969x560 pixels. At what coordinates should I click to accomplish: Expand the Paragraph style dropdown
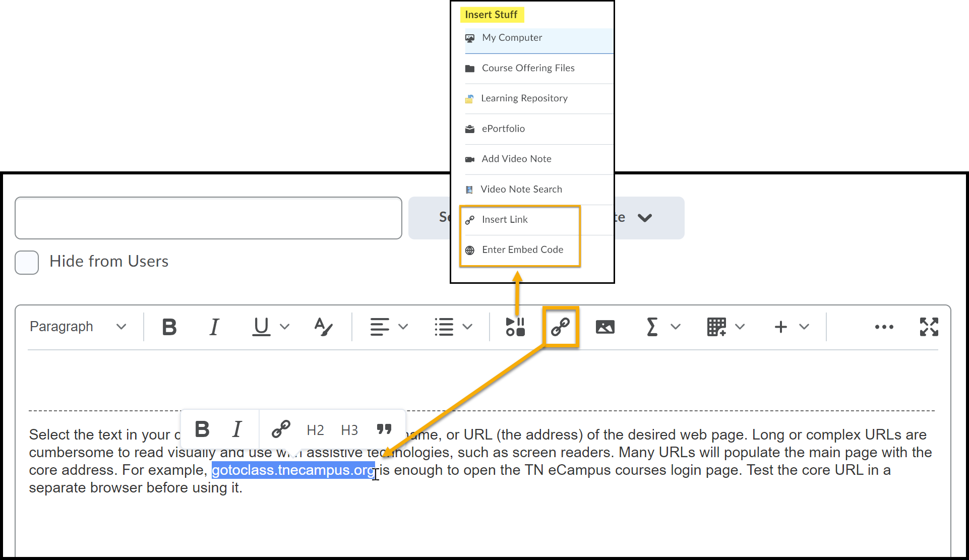(x=74, y=326)
